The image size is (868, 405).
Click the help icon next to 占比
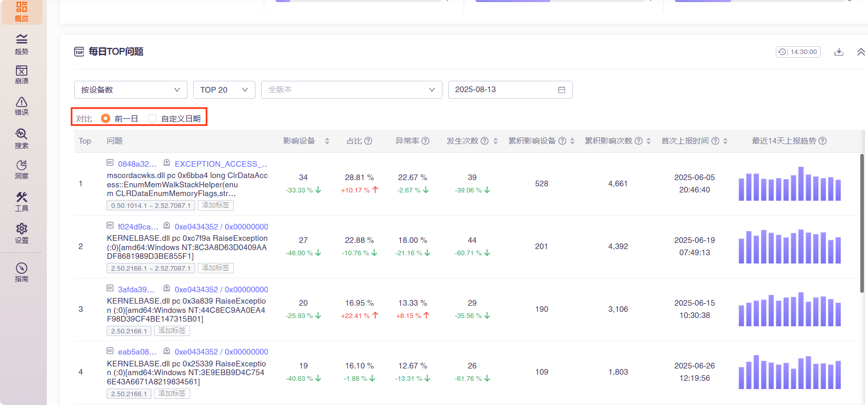click(x=368, y=141)
